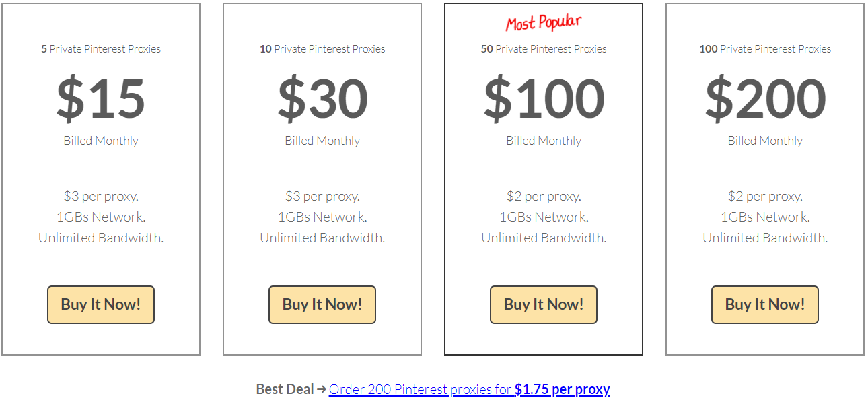
Task: Click Billed Monthly under the $200 price
Action: [765, 141]
